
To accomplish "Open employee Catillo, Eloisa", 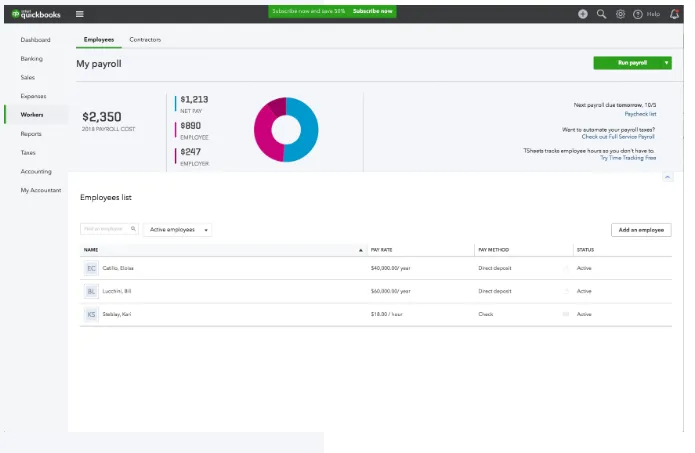I will 118,268.
